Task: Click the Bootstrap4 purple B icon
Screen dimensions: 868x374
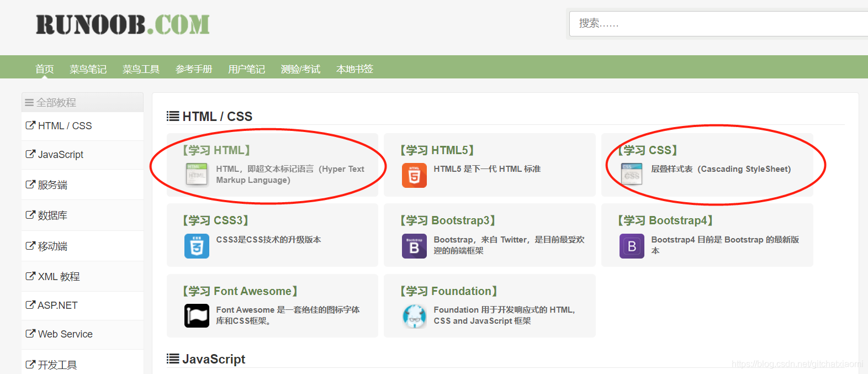Action: (632, 246)
